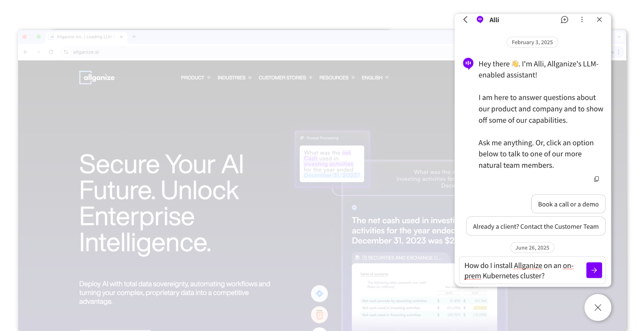The height and width of the screenshot is (331, 644).
Task: Click the HTML5 round icon on page
Action: point(319,314)
